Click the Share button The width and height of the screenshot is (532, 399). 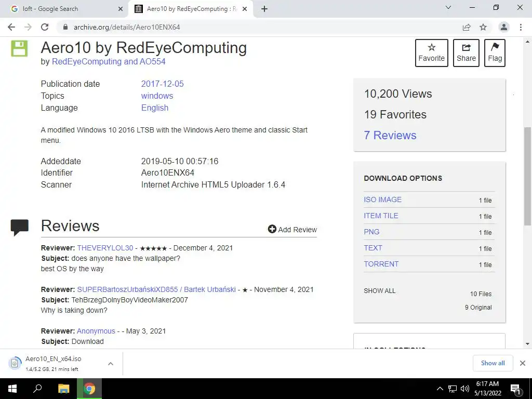coord(466,53)
